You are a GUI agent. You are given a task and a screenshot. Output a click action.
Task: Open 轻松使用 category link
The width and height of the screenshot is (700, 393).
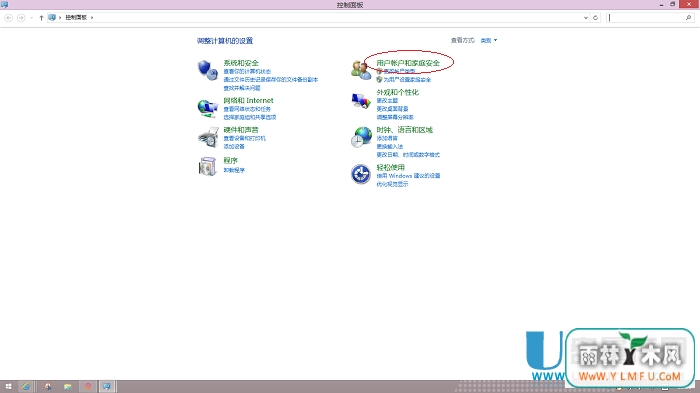(x=391, y=167)
